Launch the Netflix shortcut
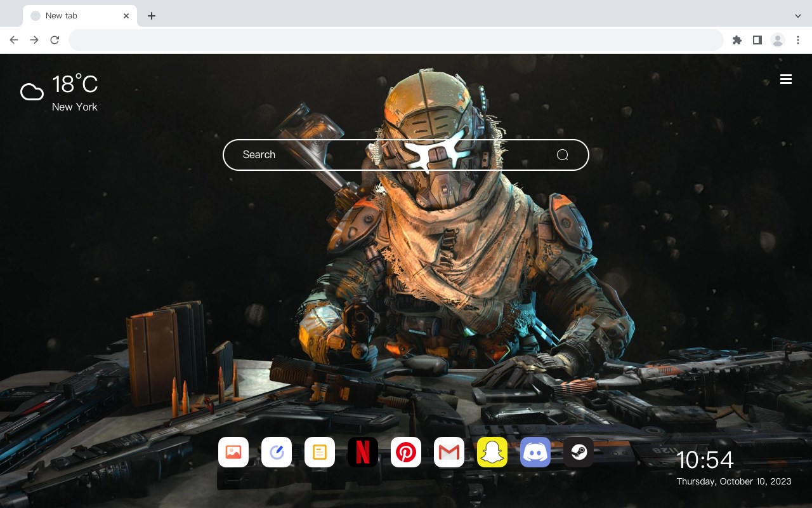Screen dimensions: 812x508 pos(363,452)
